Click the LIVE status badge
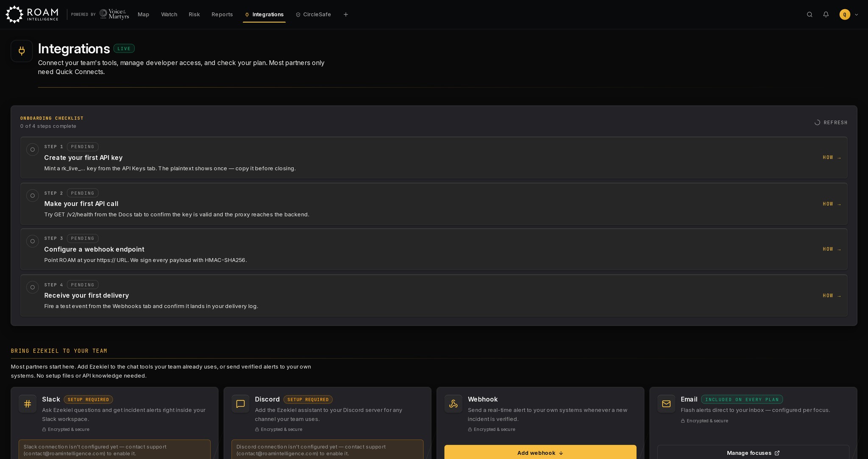 point(124,49)
